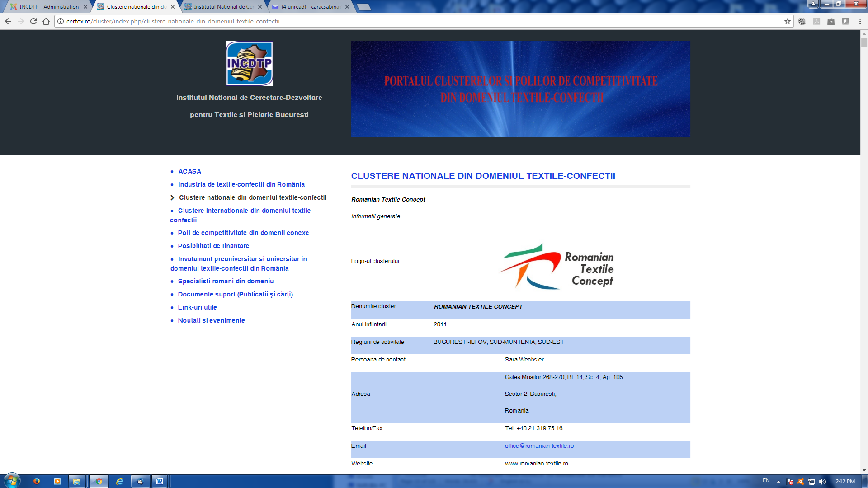Reload the current page
This screenshot has height=488, width=868.
point(33,21)
